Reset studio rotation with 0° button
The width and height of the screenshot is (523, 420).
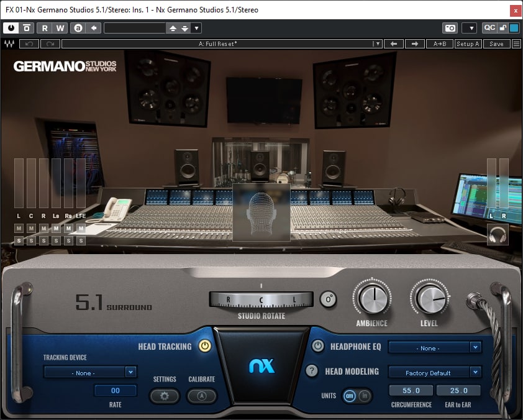pyautogui.click(x=328, y=299)
